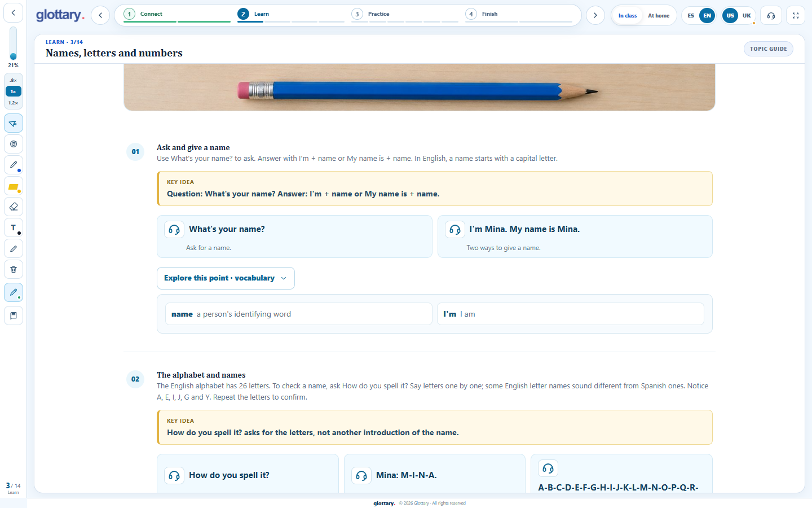Play audio for "I'm Mina. My name is Mina."

tap(455, 229)
